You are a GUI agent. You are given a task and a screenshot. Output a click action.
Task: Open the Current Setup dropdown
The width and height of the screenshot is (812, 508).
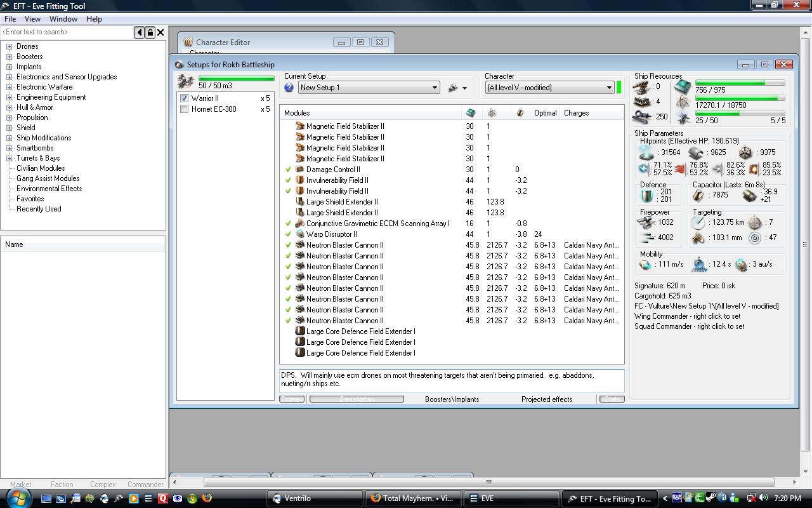(x=435, y=88)
